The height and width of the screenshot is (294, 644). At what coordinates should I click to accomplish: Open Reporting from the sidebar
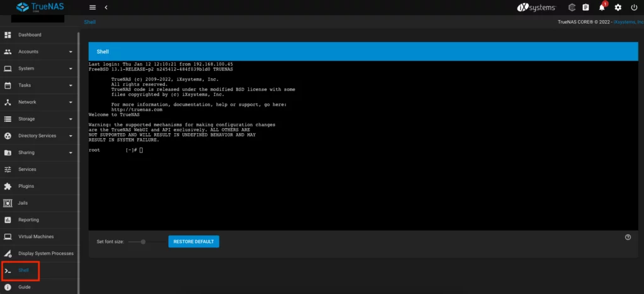pyautogui.click(x=38, y=220)
